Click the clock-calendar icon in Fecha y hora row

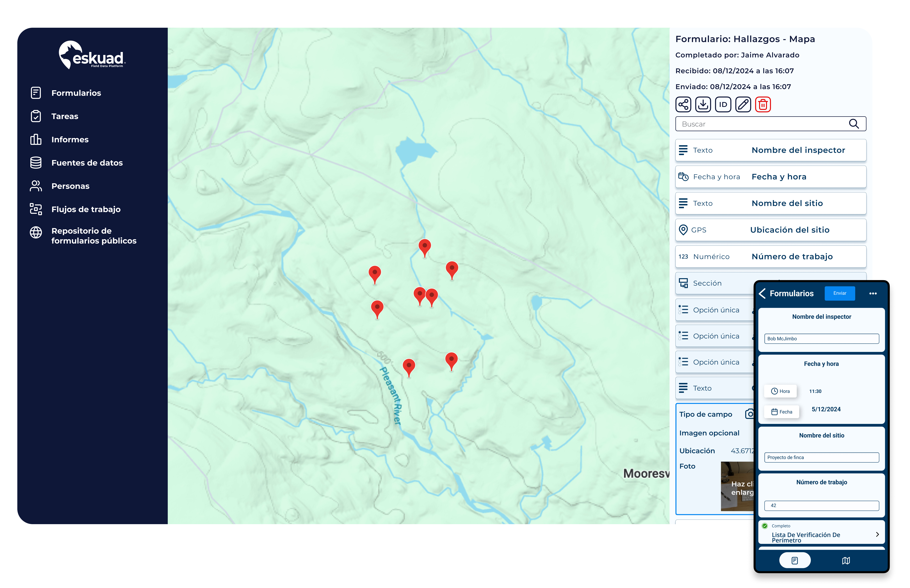683,176
